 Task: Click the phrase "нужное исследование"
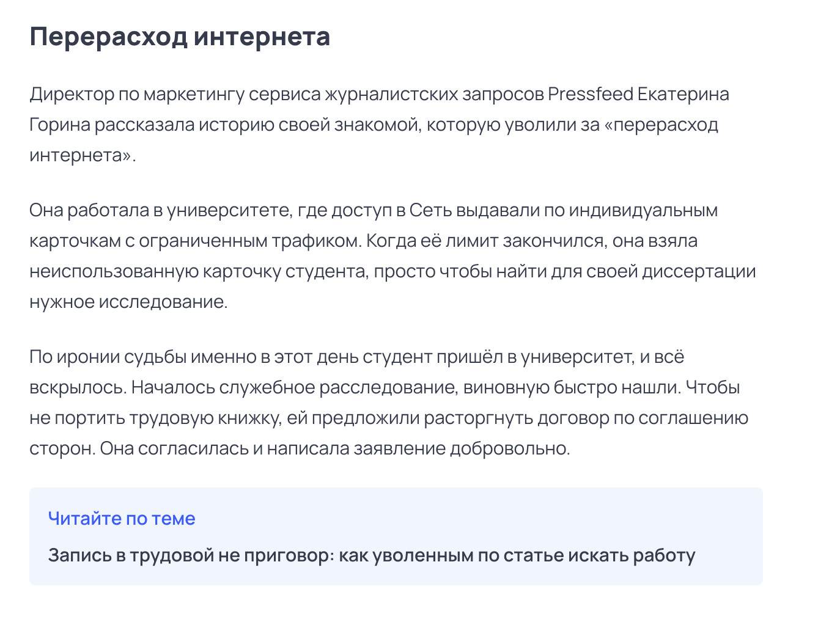pyautogui.click(x=128, y=302)
